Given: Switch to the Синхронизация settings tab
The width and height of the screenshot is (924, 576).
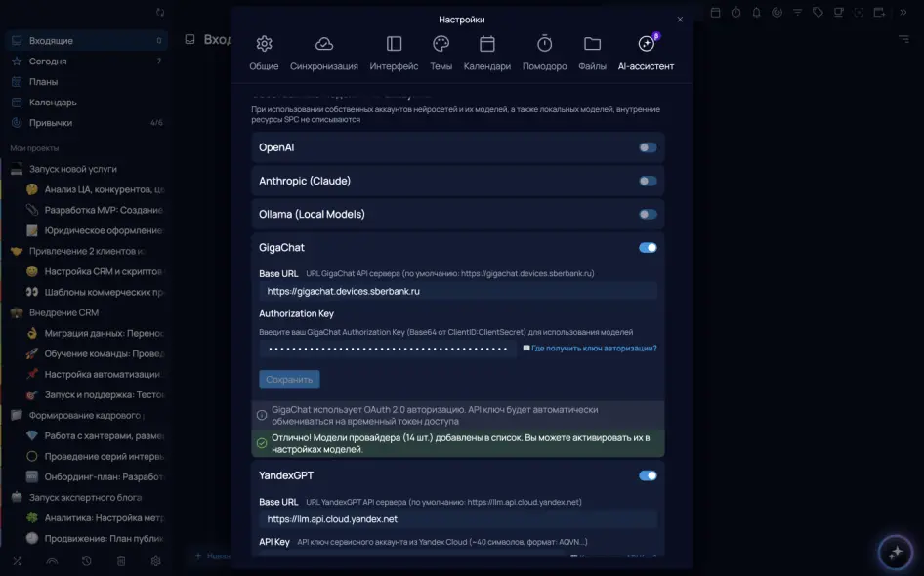Looking at the screenshot, I should [x=324, y=54].
